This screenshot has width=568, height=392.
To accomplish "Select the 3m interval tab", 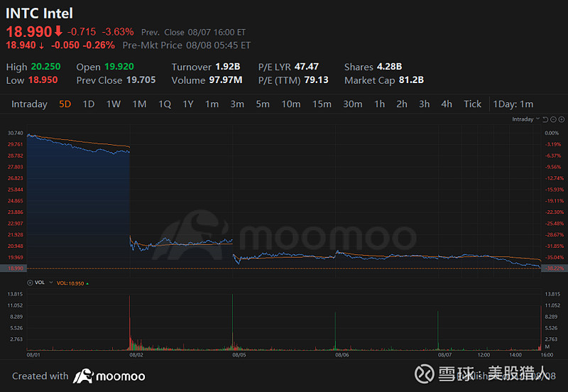I will 237,104.
